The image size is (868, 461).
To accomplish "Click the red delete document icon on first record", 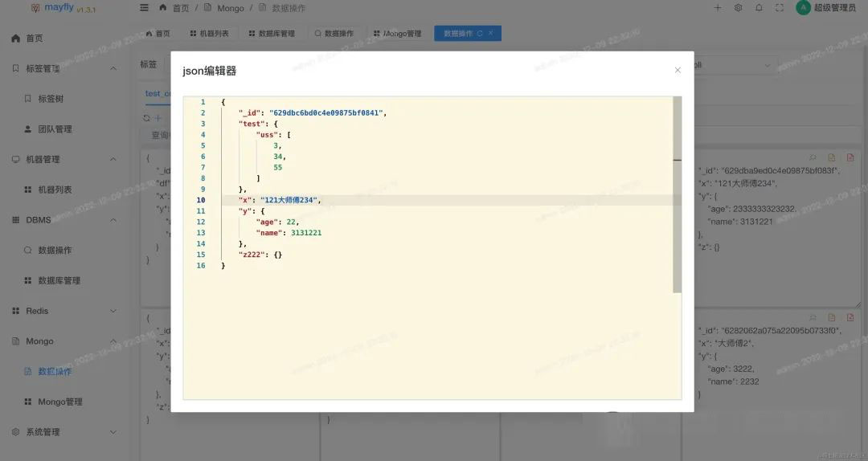I will [x=850, y=158].
